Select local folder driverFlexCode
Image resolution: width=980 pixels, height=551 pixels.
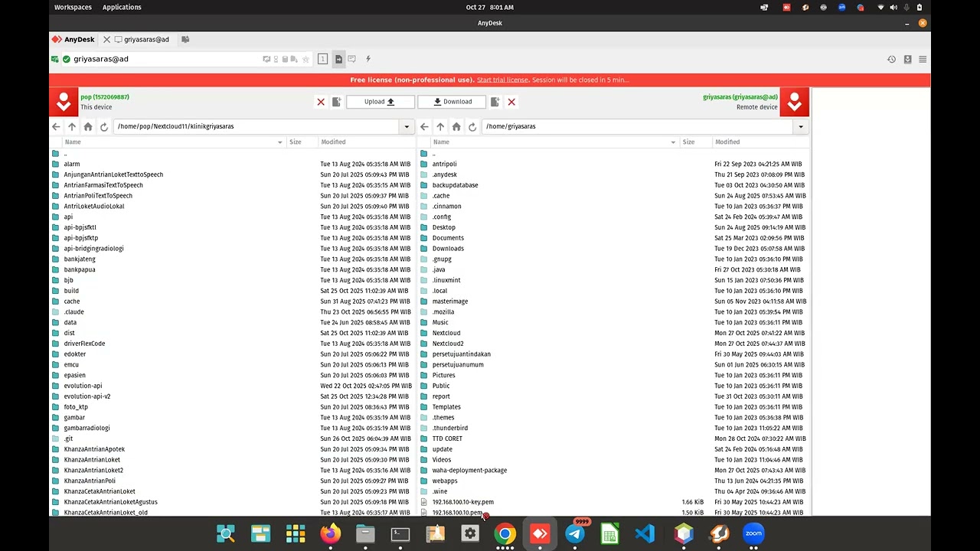[84, 344]
